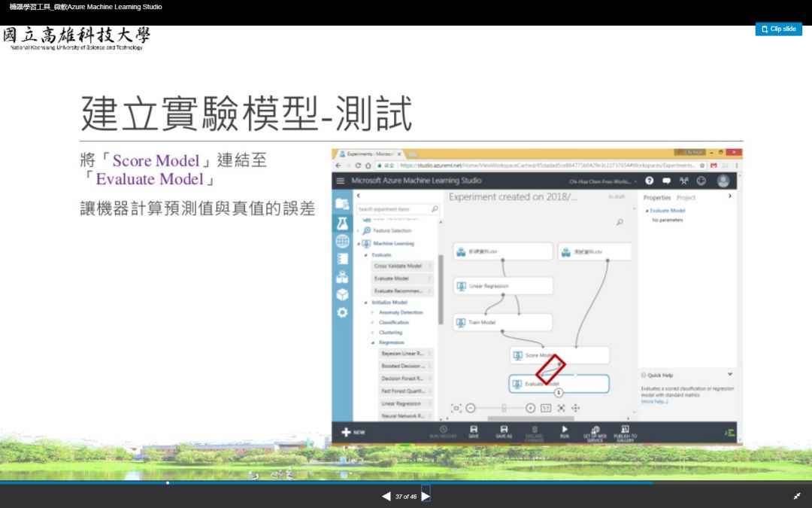This screenshot has width=812, height=508.
Task: Click the RUN play button
Action: coord(565,432)
